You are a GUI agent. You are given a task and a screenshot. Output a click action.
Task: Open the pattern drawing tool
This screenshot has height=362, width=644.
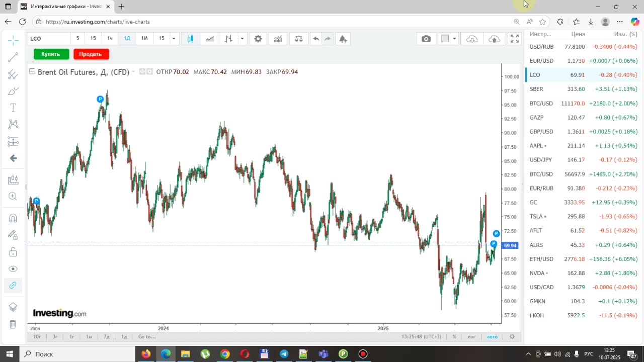click(13, 124)
